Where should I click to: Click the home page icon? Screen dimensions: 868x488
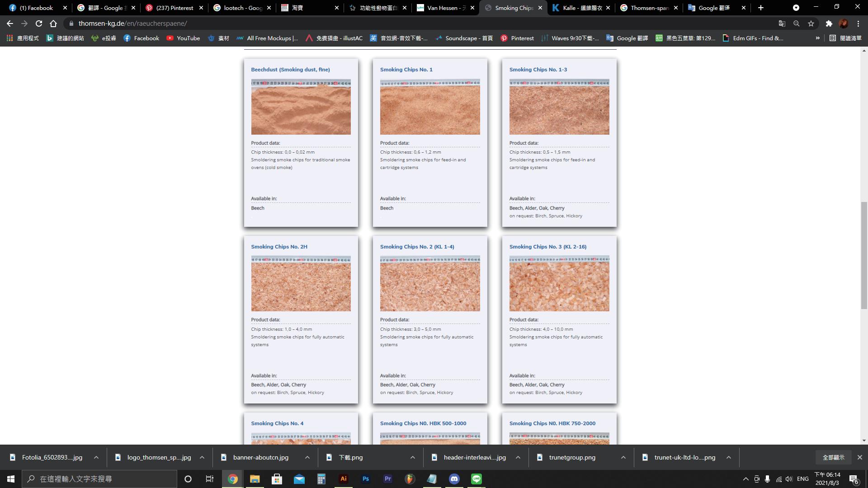(53, 23)
